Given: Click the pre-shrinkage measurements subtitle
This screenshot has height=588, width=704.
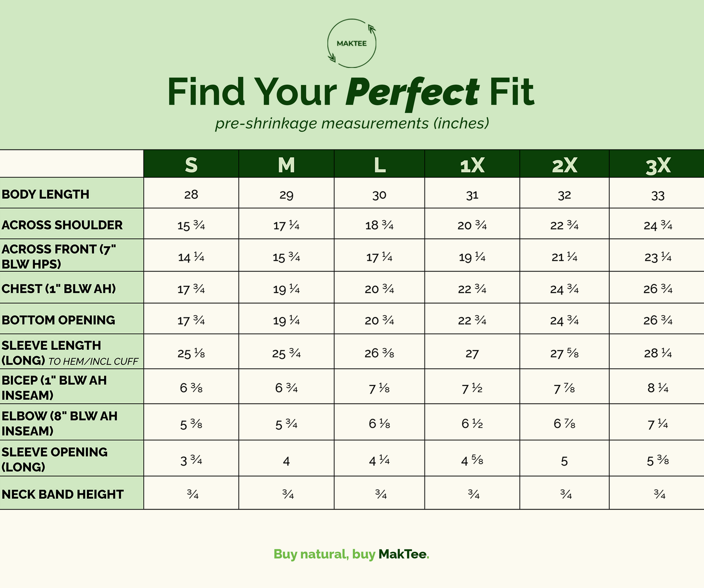Looking at the screenshot, I should (x=352, y=123).
